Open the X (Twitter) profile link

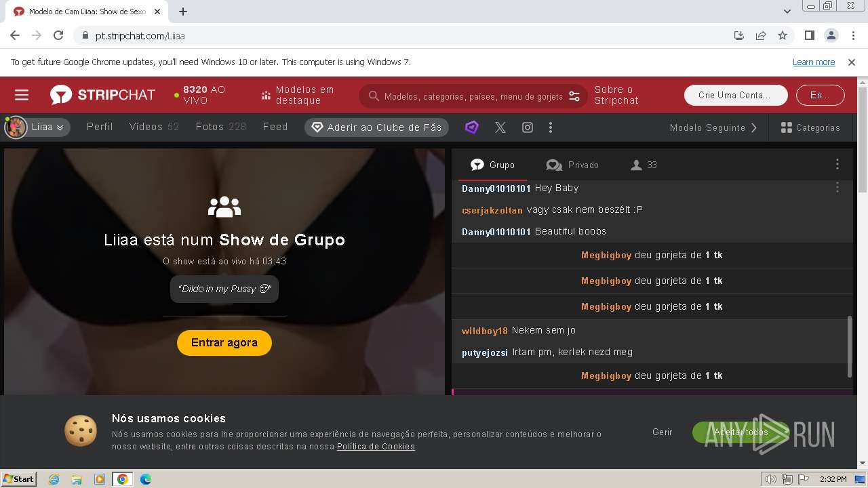click(x=500, y=127)
